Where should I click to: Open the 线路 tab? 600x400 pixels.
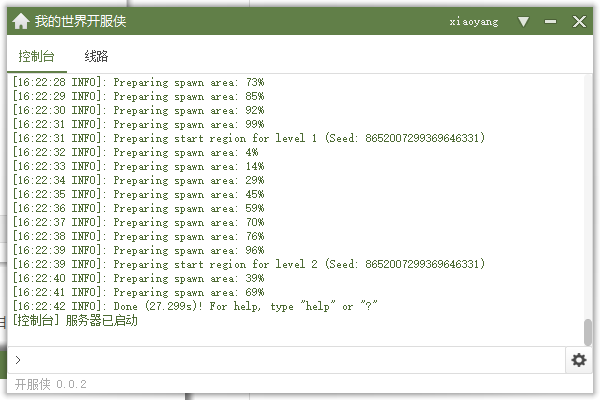97,57
